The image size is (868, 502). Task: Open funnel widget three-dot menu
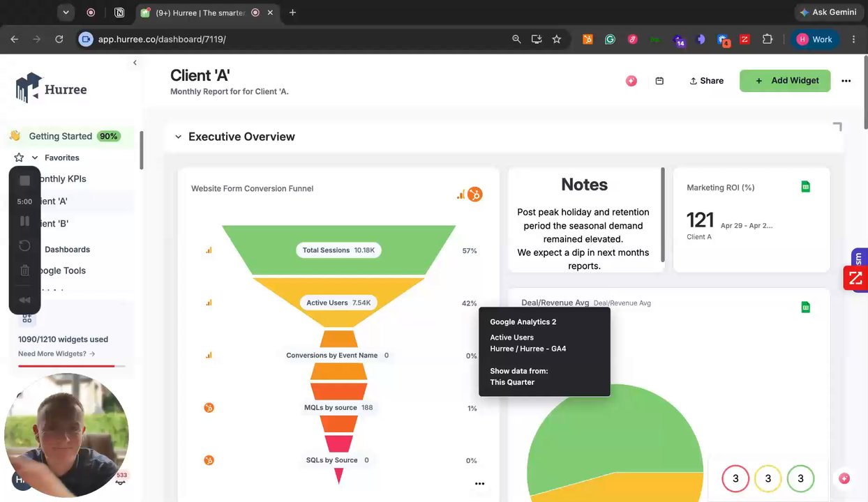click(x=479, y=483)
